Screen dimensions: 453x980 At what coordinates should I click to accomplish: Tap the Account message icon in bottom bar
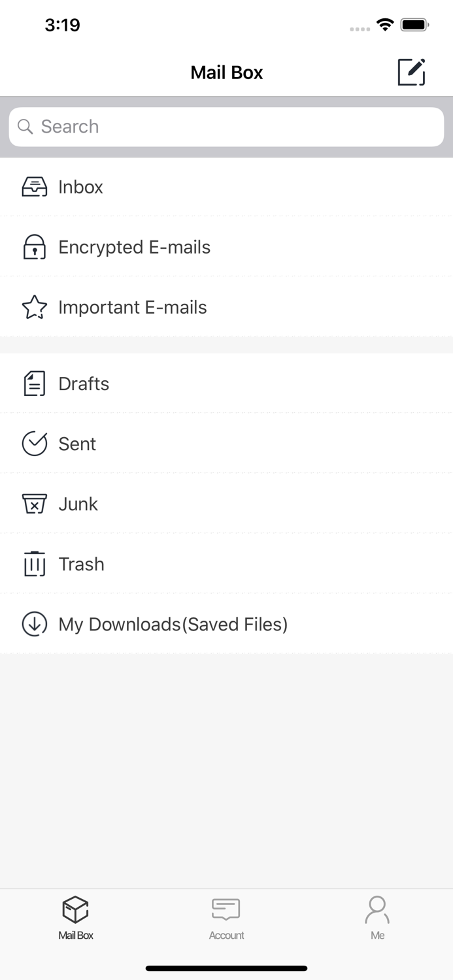click(x=226, y=908)
